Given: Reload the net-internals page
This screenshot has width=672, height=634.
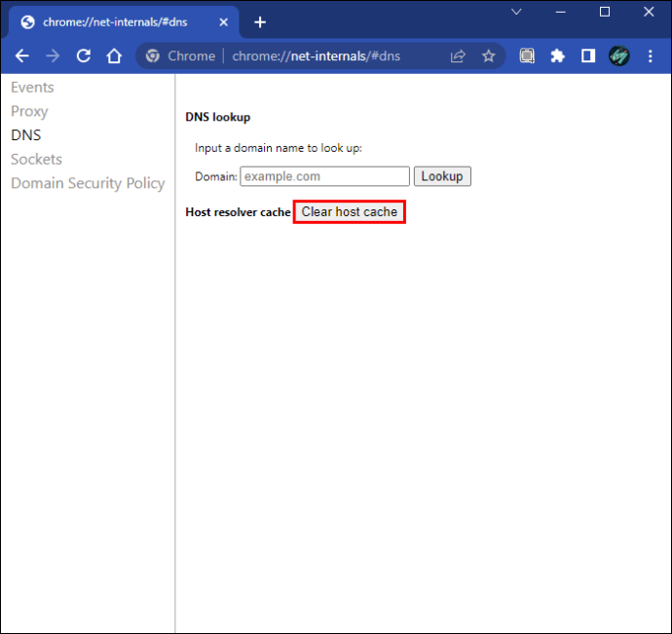Looking at the screenshot, I should point(84,56).
